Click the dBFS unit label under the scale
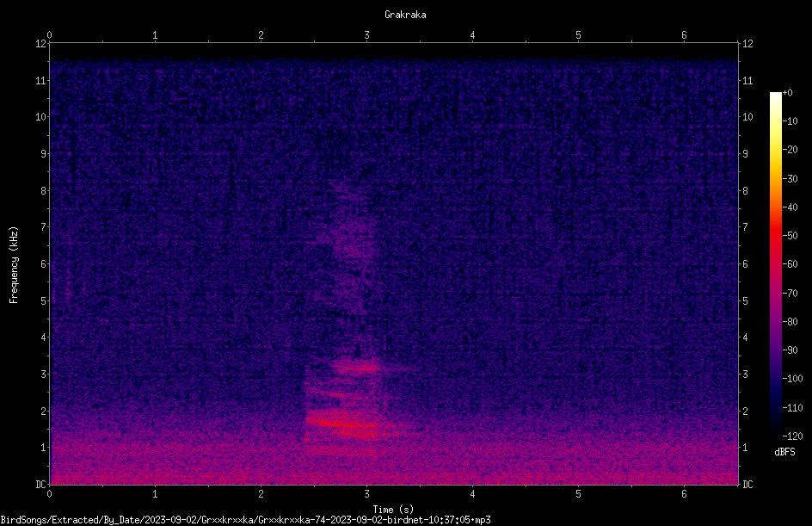The height and width of the screenshot is (526, 812). pyautogui.click(x=784, y=452)
